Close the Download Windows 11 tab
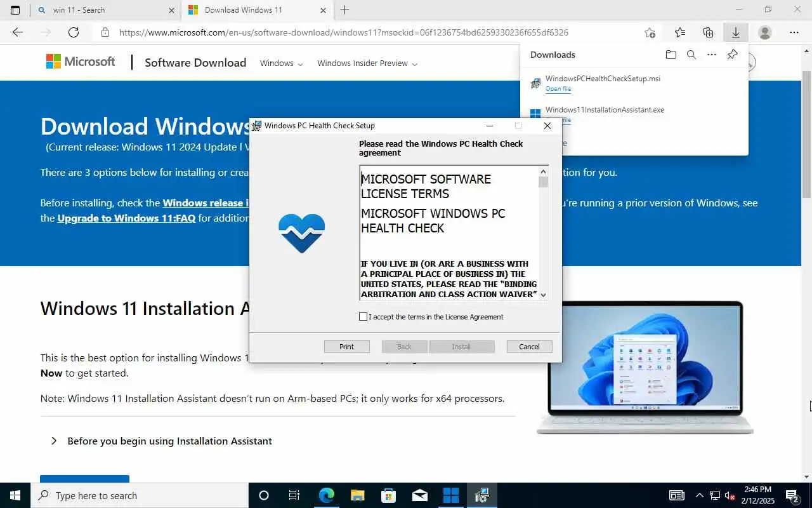The width and height of the screenshot is (812, 508). (x=323, y=10)
